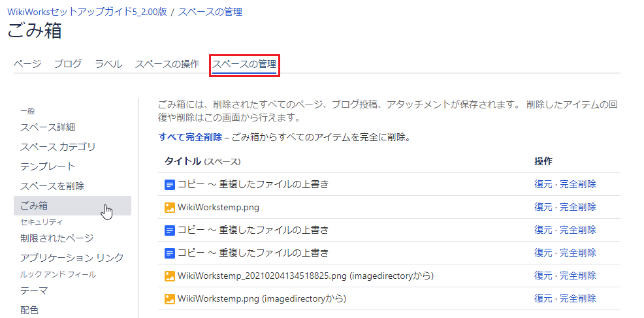Open the WikiWorksセットアップガイド5_2.00版 breadcrumb link
Screen dimensions: 644x318
click(x=86, y=12)
